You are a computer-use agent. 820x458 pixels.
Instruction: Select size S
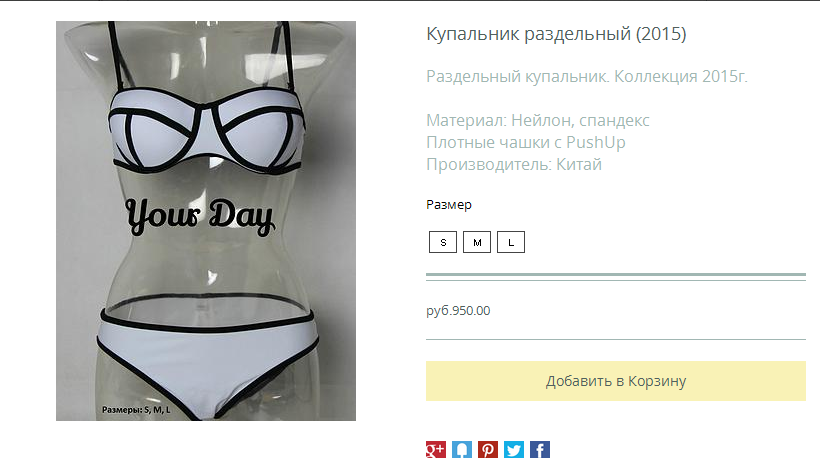click(443, 242)
